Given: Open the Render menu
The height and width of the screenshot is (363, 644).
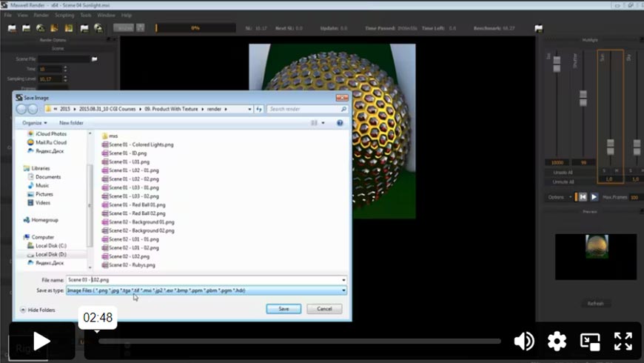Looking at the screenshot, I should [x=41, y=15].
